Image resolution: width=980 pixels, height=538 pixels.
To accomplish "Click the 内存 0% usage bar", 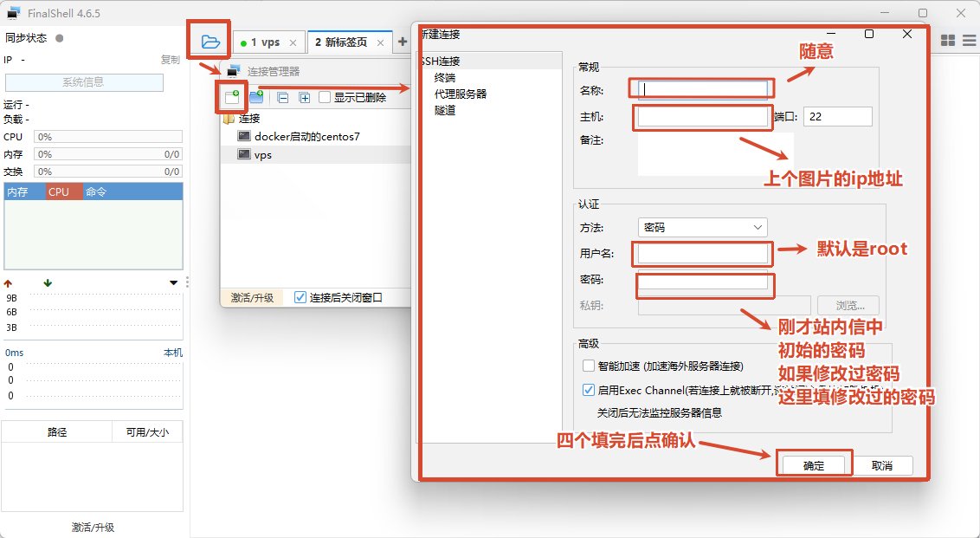I will (108, 154).
